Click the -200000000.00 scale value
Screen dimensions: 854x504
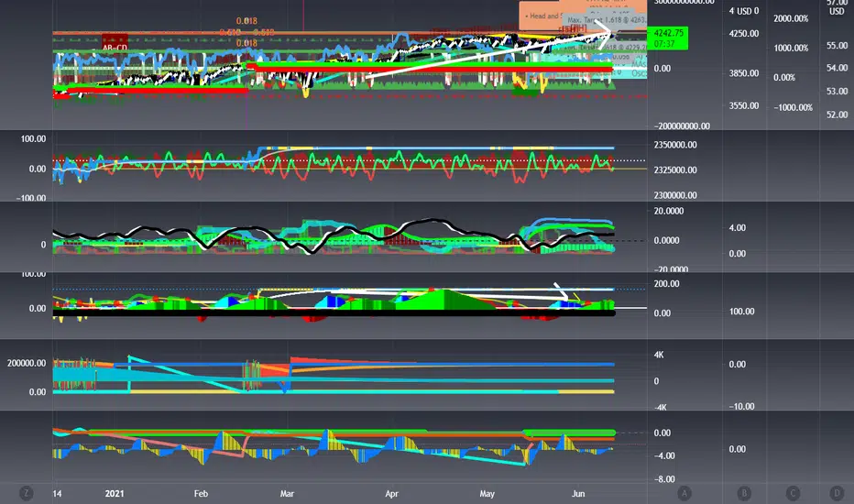click(682, 126)
